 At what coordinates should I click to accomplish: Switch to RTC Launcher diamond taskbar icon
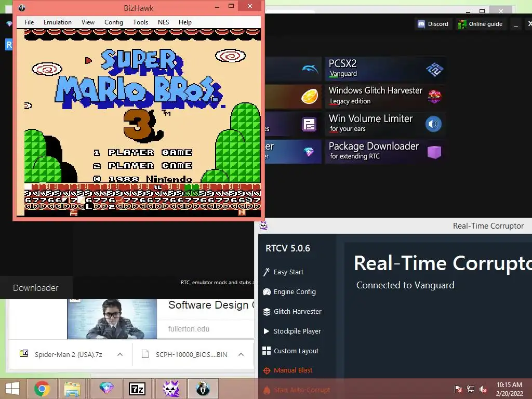tap(106, 389)
